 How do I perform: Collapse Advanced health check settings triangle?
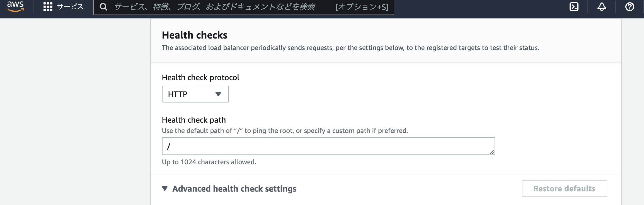pos(165,189)
